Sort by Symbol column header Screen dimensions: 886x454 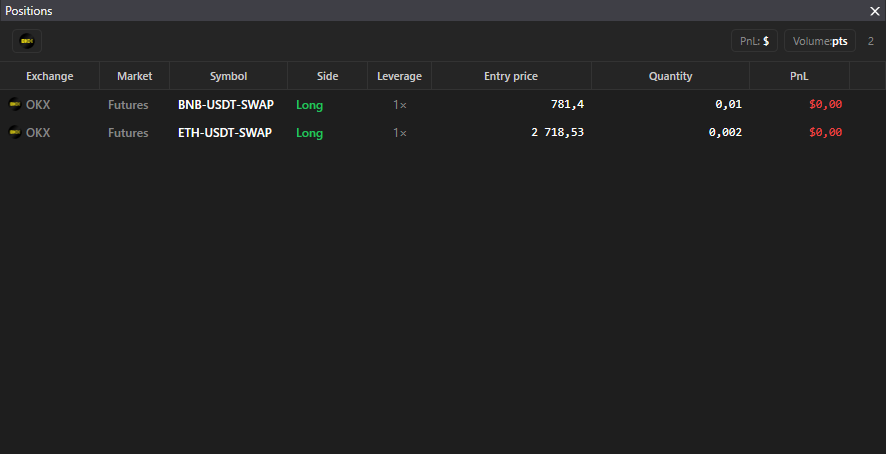pyautogui.click(x=228, y=76)
